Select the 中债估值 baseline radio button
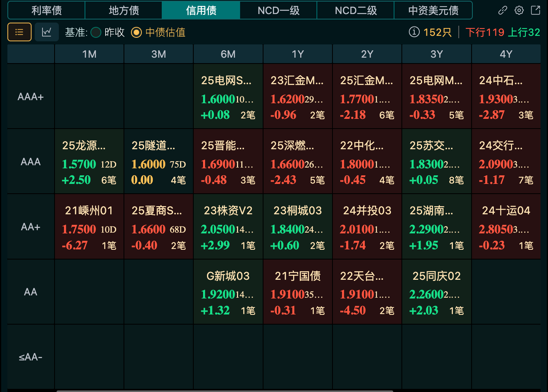This screenshot has width=548, height=392. click(x=136, y=32)
